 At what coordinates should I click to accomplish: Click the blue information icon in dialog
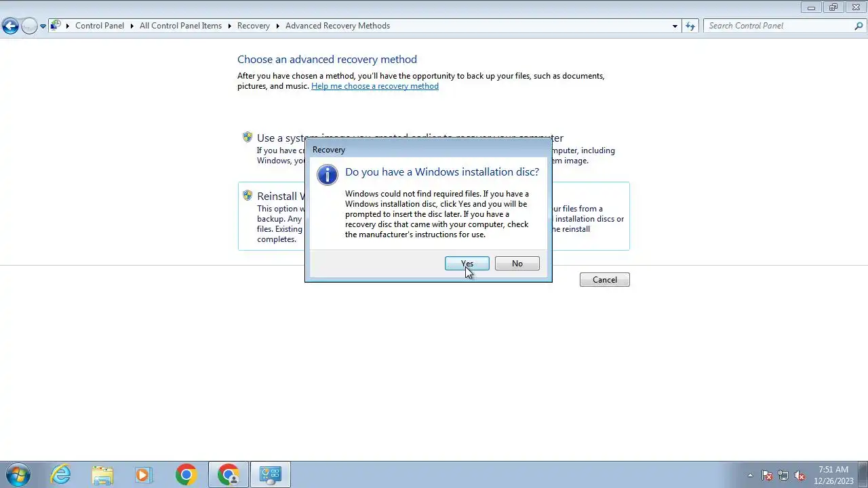(327, 175)
